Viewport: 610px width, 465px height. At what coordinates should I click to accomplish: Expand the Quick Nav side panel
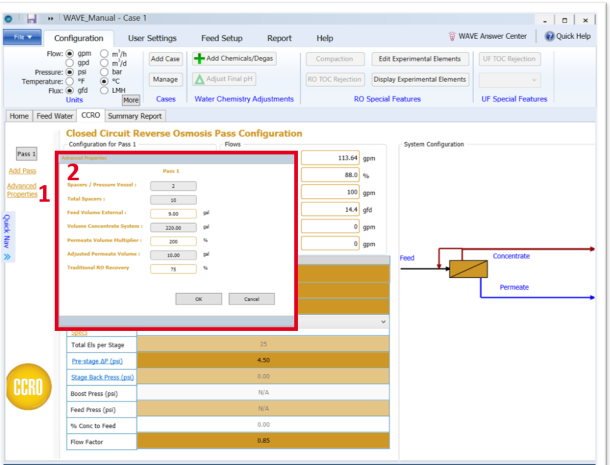(7, 237)
